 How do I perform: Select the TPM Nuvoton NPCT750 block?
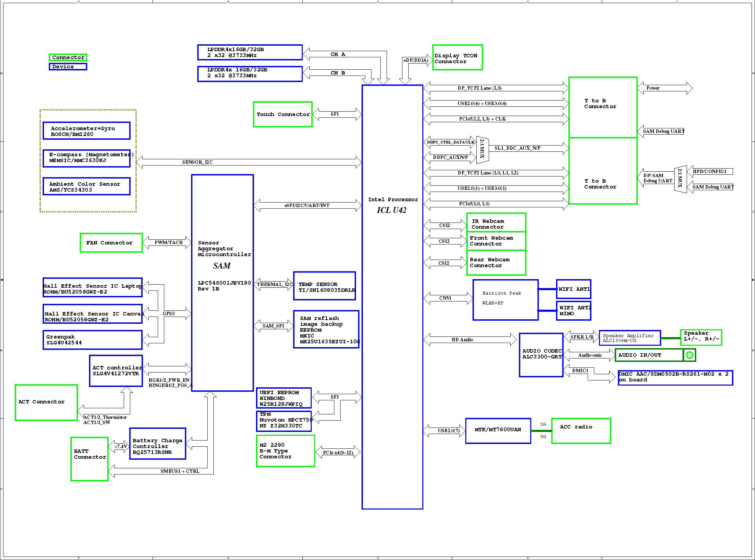(x=284, y=421)
